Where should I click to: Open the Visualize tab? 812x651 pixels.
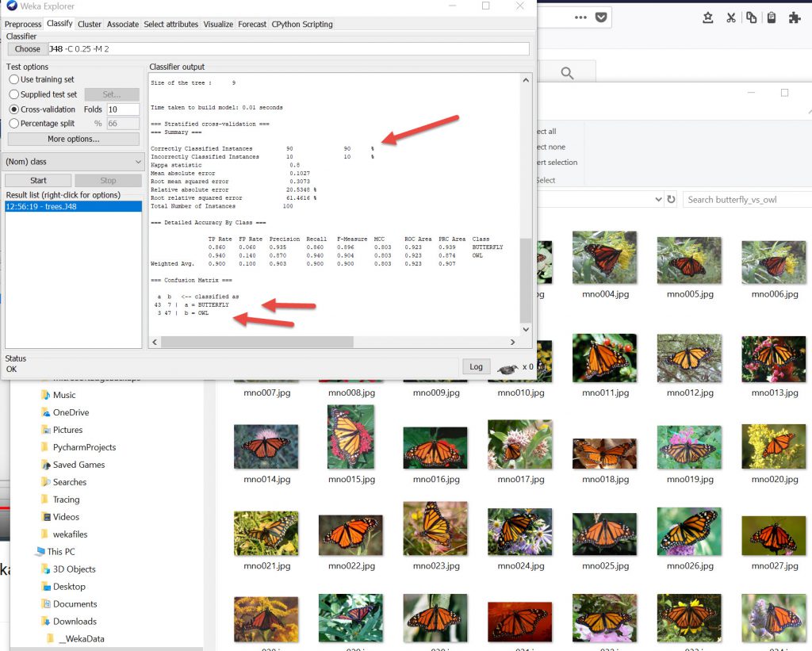[219, 25]
